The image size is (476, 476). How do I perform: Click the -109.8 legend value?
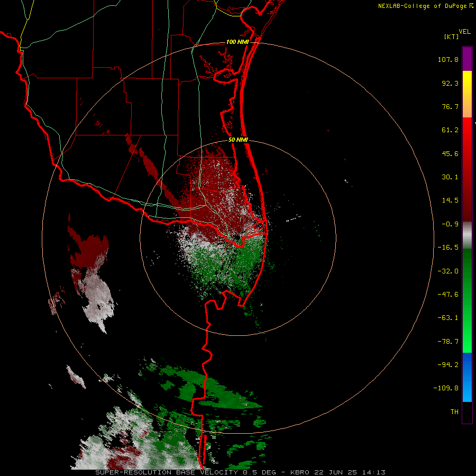[x=446, y=388]
